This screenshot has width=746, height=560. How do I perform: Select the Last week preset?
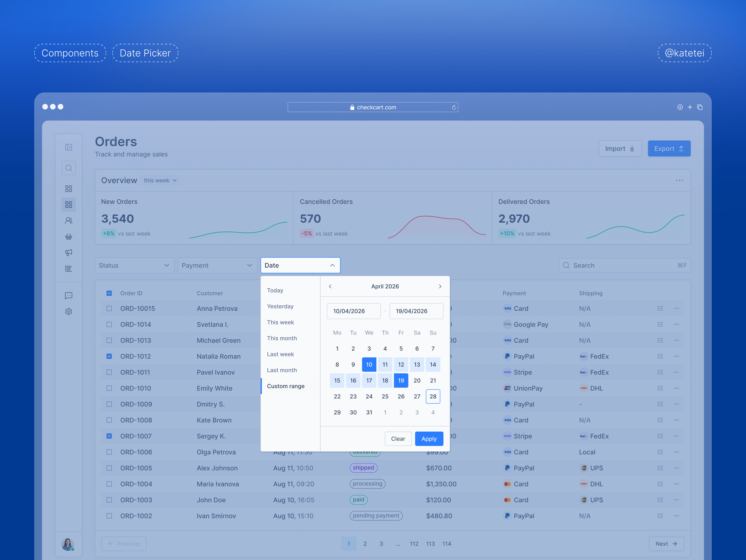[280, 354]
